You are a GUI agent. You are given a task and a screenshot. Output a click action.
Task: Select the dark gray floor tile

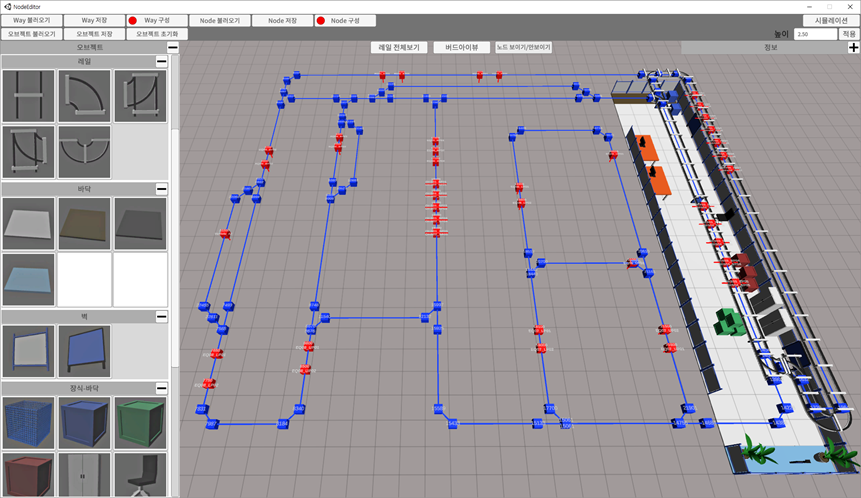coord(141,223)
